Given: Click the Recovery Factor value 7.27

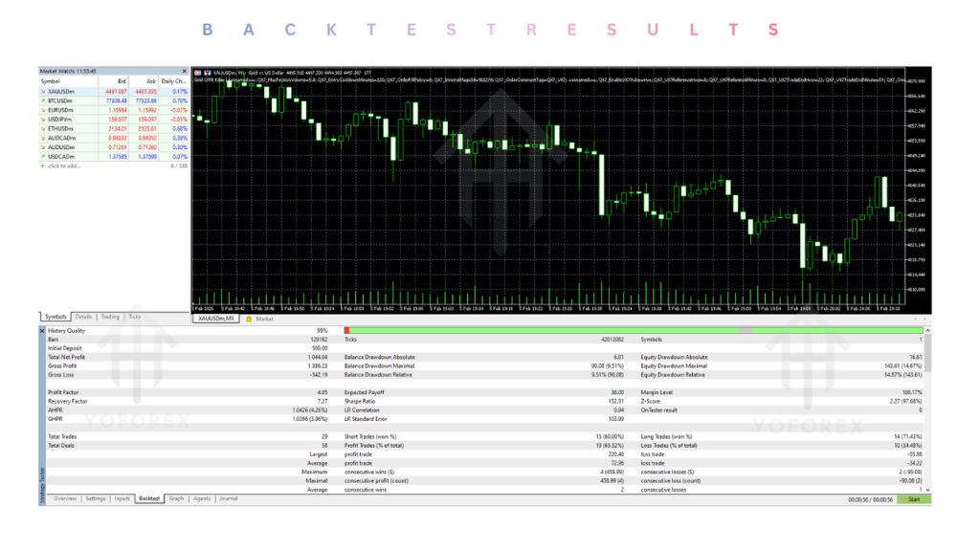Looking at the screenshot, I should click(322, 401).
